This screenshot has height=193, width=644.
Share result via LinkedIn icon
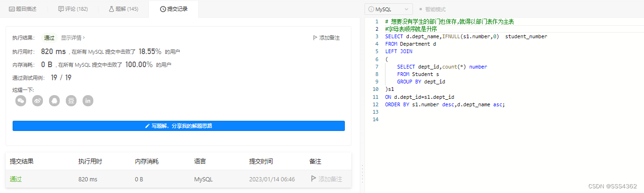(88, 100)
